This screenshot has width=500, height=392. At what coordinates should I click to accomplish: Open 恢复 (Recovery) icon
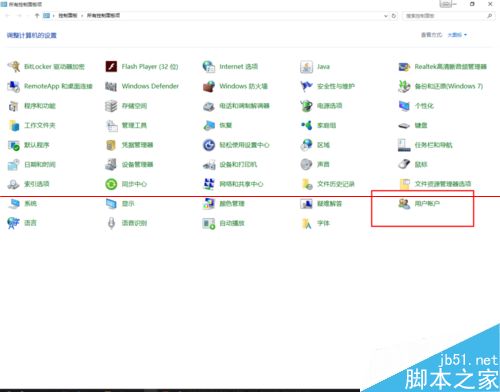(209, 125)
